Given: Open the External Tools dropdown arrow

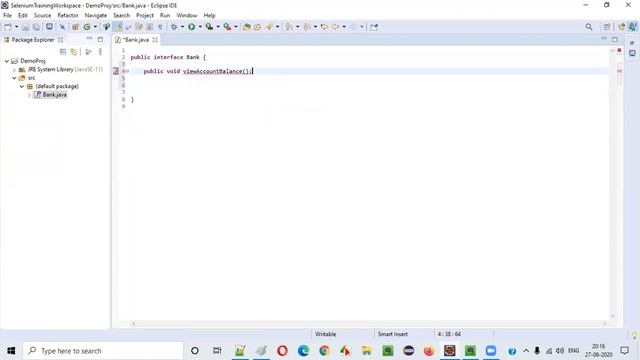Looking at the screenshot, I should [236, 27].
